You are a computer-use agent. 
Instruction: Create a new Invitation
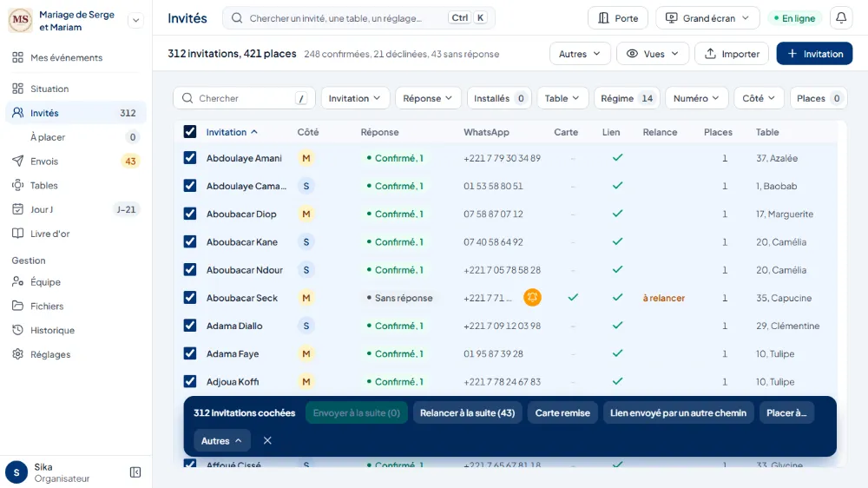[814, 54]
